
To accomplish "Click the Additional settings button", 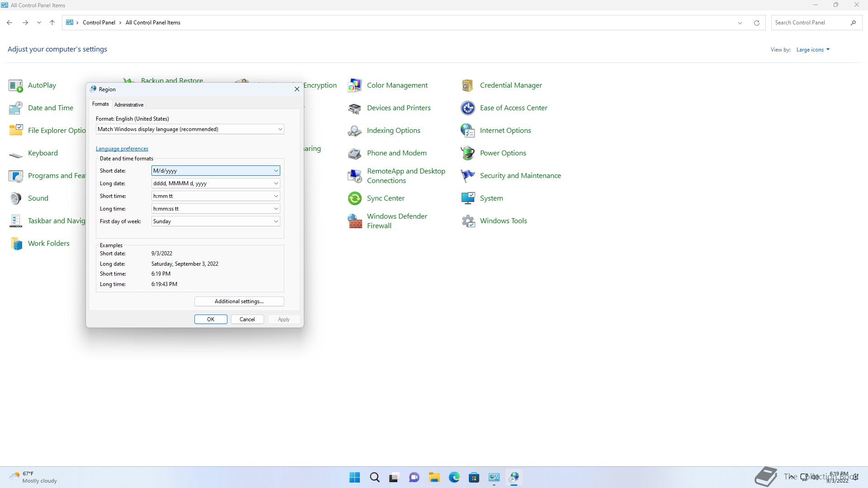I will point(239,301).
